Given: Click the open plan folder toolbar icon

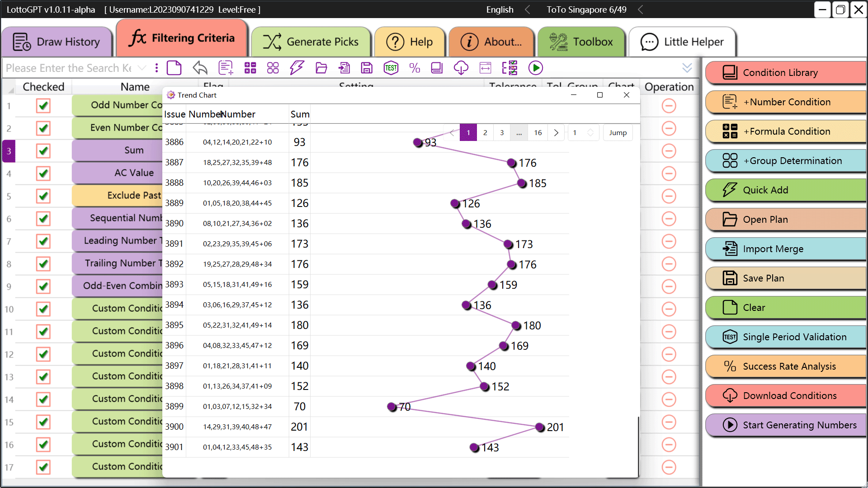Looking at the screenshot, I should pos(321,68).
